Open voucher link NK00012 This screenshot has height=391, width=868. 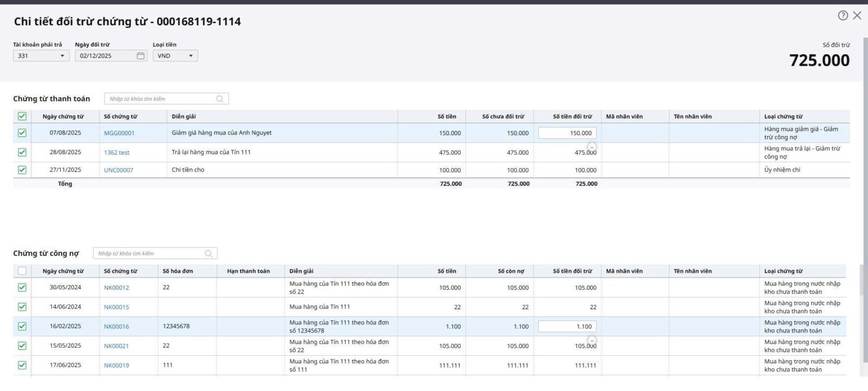pos(116,288)
